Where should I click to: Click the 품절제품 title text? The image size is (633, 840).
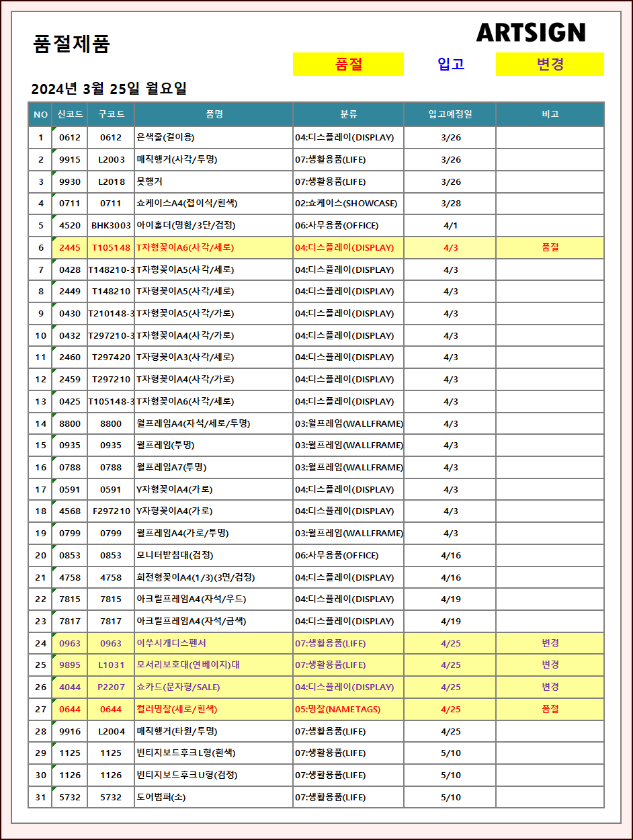[71, 44]
